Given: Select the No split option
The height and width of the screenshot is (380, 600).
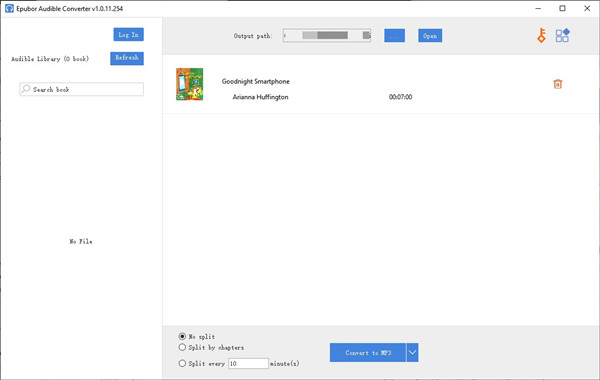Looking at the screenshot, I should pos(182,336).
